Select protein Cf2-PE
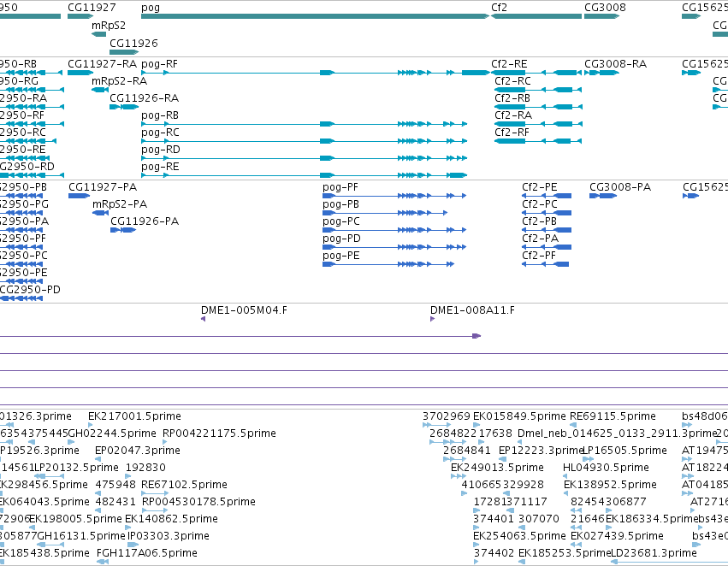This screenshot has height=566, width=728. point(547,196)
